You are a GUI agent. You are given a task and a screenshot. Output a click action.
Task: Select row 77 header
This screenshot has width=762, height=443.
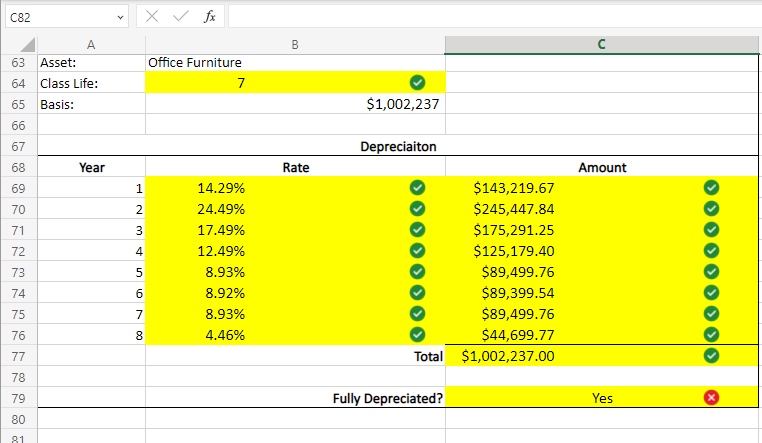18,356
